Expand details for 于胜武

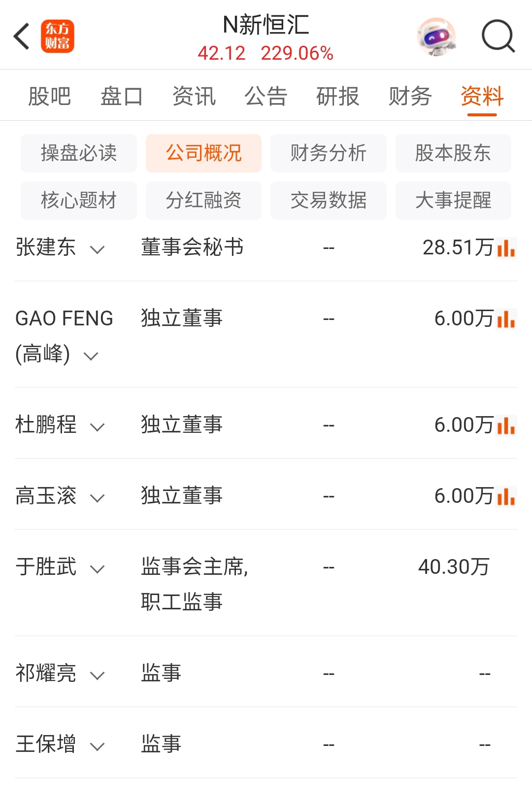pyautogui.click(x=97, y=569)
